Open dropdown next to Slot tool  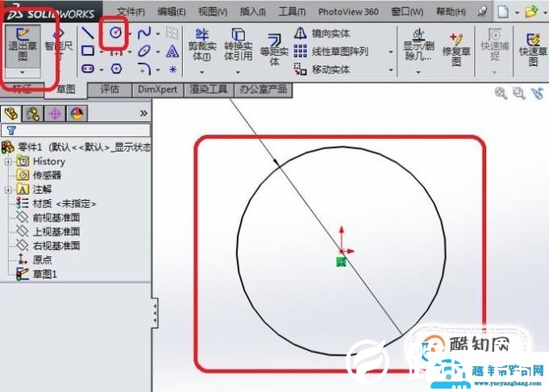tap(102, 69)
